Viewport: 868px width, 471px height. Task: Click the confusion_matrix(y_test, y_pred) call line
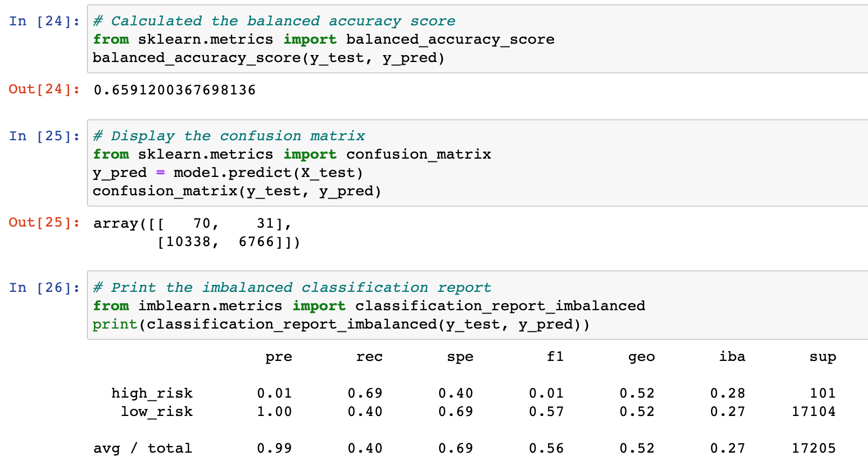pos(237,191)
